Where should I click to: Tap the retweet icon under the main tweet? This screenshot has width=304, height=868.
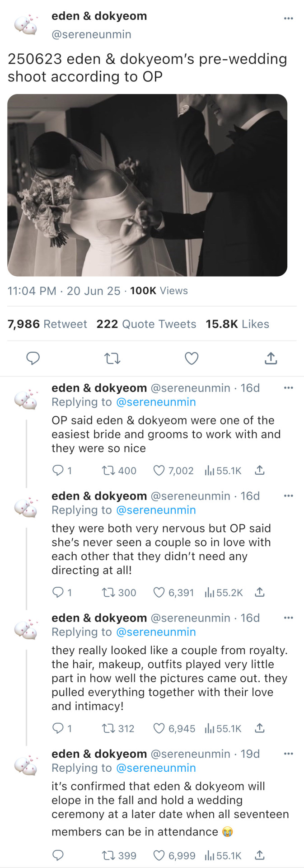pyautogui.click(x=112, y=359)
